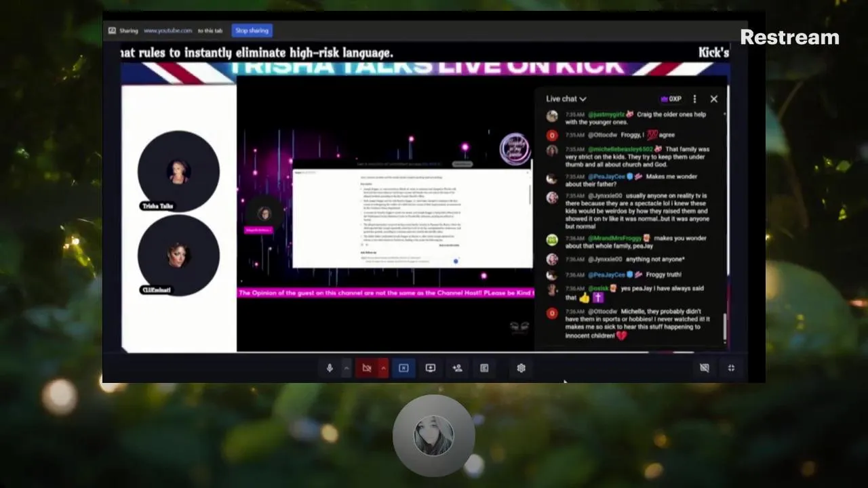Click the second guest avatar circle on left
Viewport: 868px width, 488px height.
pos(178,255)
